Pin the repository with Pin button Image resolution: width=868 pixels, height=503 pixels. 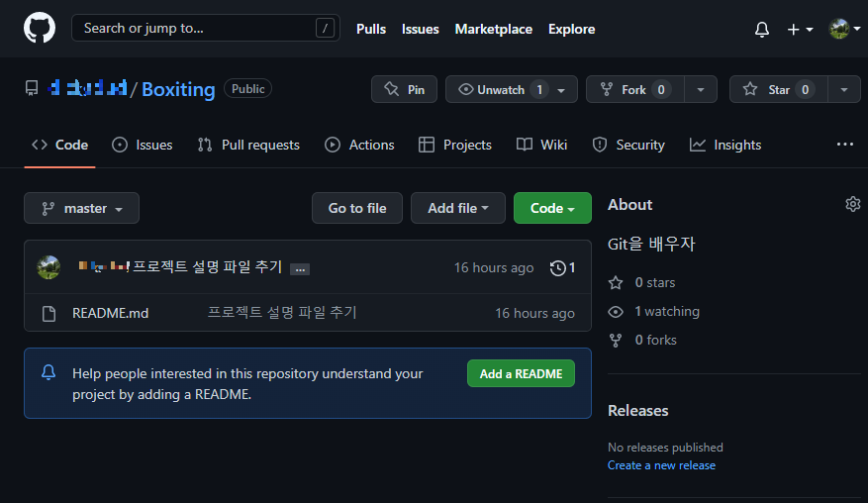[404, 89]
